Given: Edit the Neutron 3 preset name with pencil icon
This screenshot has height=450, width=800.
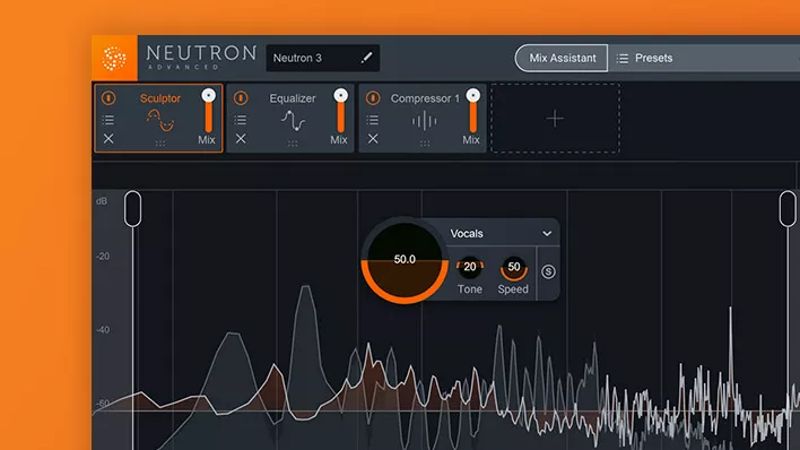Looking at the screenshot, I should [x=366, y=58].
